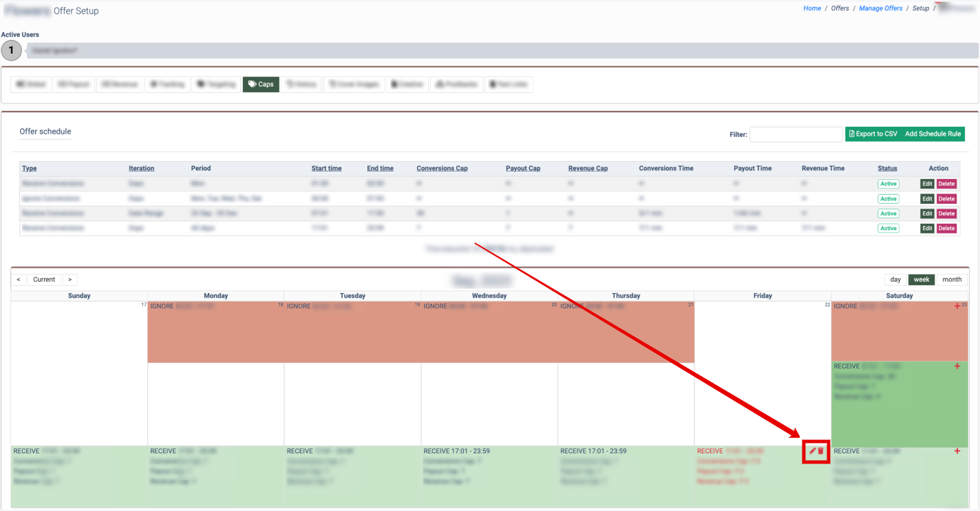Click the pencil edit icon on Friday's RECEIVE event
This screenshot has height=511, width=980.
(x=812, y=451)
